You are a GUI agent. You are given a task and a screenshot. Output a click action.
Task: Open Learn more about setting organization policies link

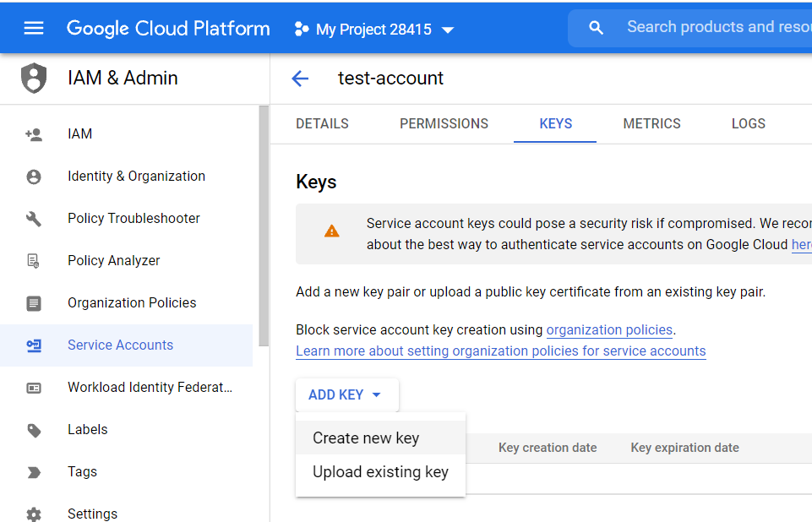(x=501, y=351)
